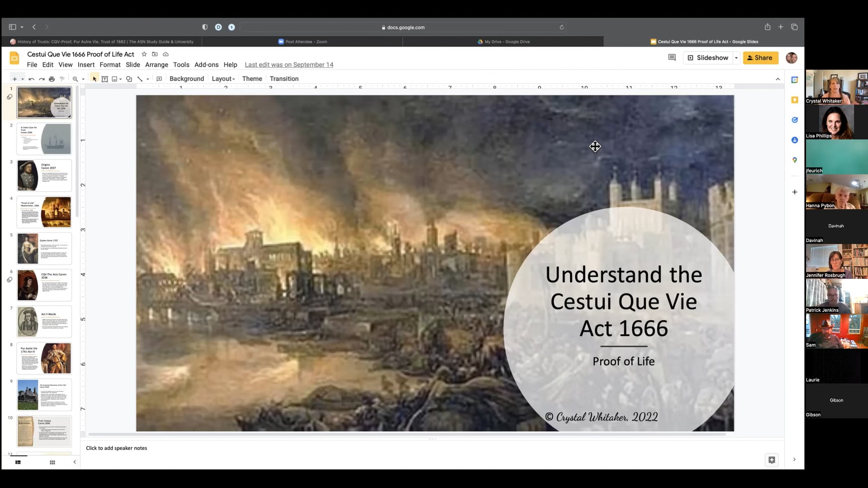Viewport: 868px width, 488px height.
Task: Select the shape tool
Action: [129, 79]
